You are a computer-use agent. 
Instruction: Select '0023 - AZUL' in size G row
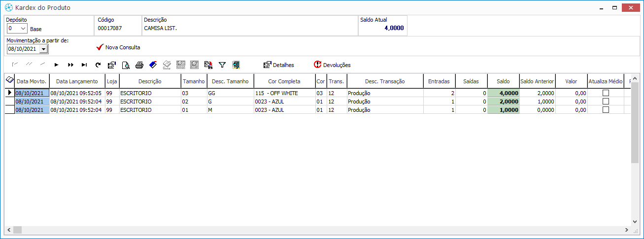pyautogui.click(x=284, y=101)
